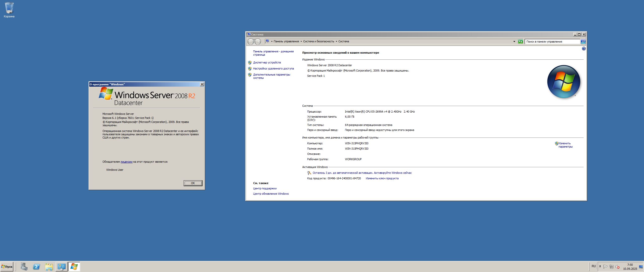The image size is (644, 272).
Task: Expand dropdown arrow before Панель управления breadcrumb
Action: [x=272, y=41]
